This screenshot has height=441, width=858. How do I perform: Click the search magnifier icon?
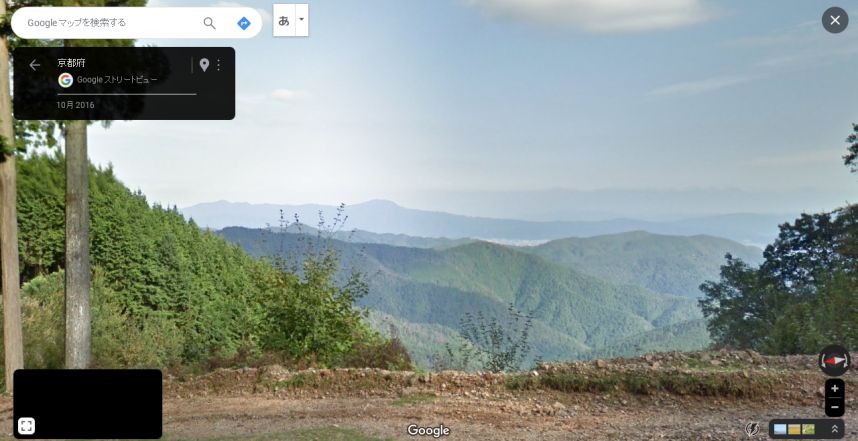pos(209,23)
